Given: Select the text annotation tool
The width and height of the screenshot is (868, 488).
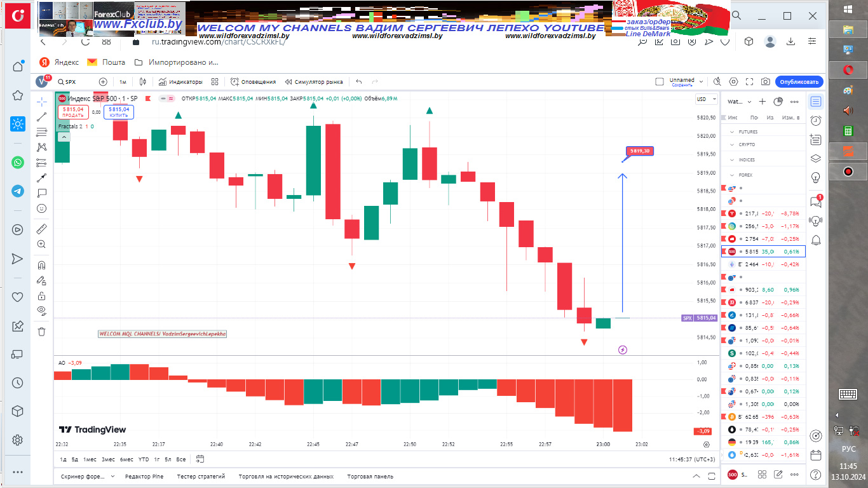Looking at the screenshot, I should point(41,193).
